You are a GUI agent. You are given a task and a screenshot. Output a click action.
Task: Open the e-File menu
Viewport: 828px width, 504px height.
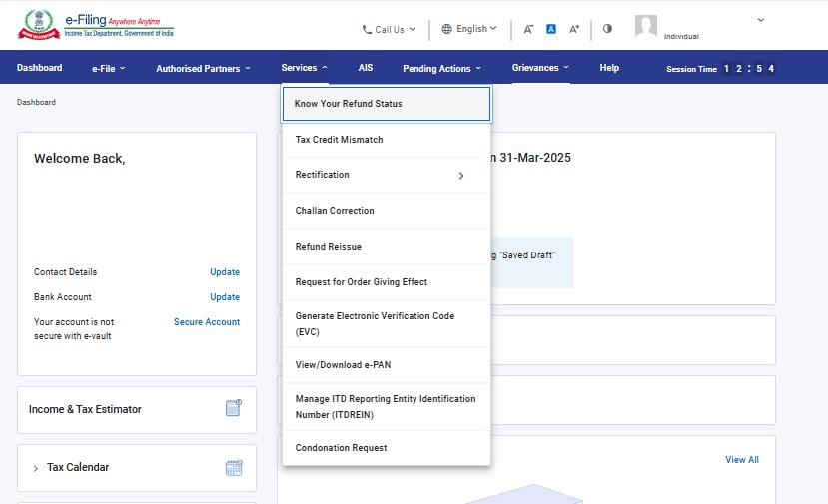[108, 68]
